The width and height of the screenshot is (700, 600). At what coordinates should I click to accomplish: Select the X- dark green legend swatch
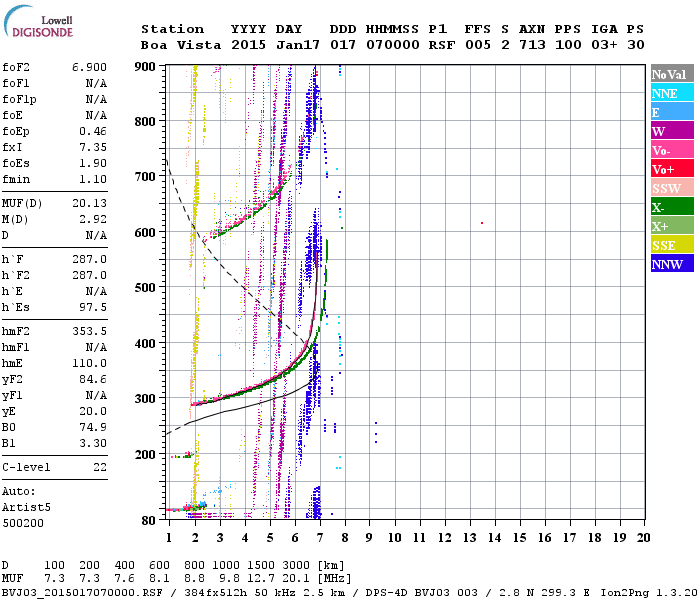672,207
